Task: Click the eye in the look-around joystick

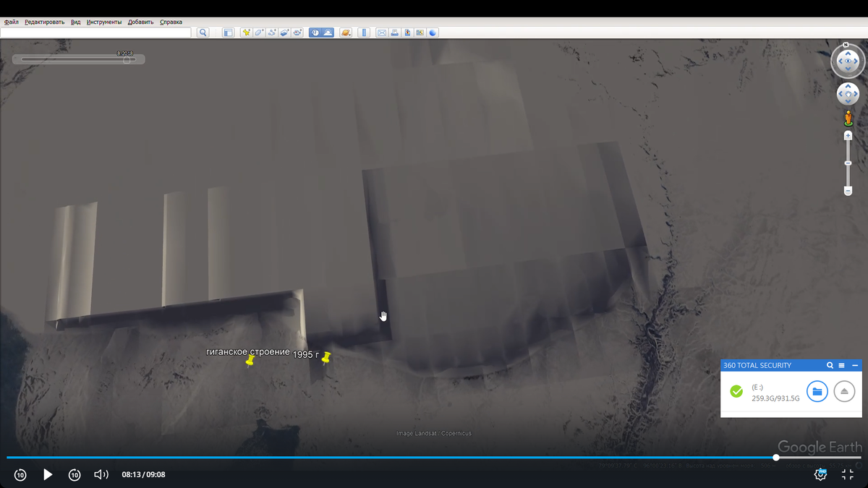Action: click(x=848, y=61)
